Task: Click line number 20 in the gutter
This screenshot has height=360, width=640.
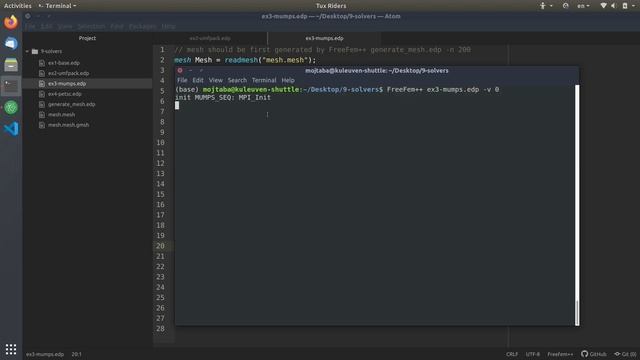Action: click(x=160, y=246)
